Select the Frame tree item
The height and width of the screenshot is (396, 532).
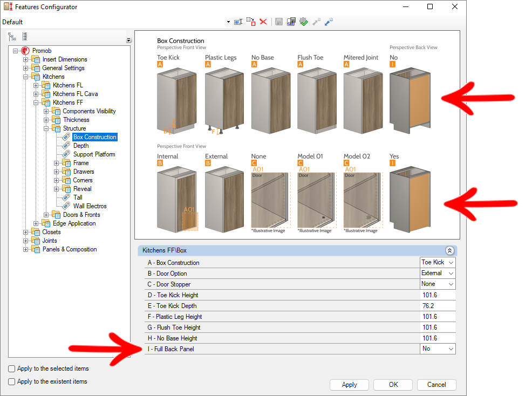(81, 163)
